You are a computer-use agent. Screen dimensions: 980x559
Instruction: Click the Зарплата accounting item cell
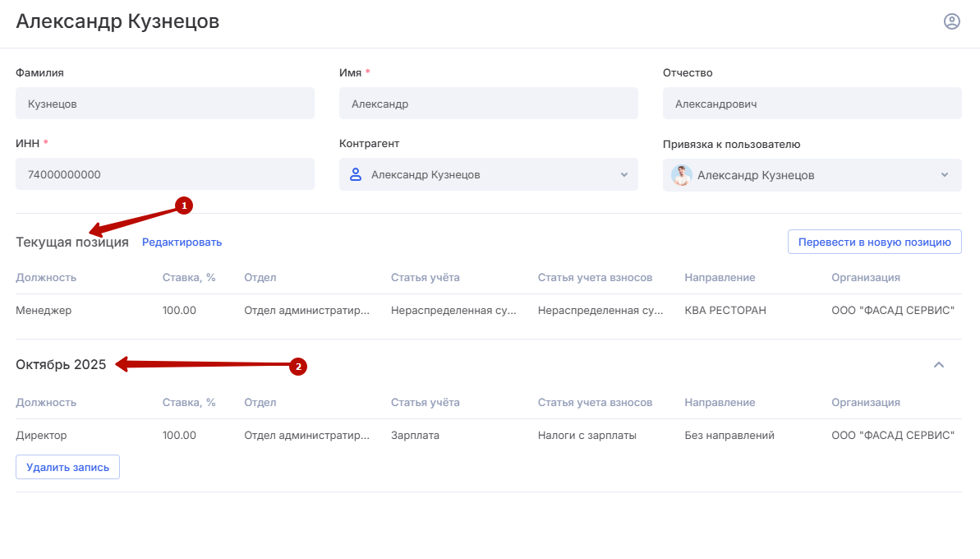click(415, 436)
